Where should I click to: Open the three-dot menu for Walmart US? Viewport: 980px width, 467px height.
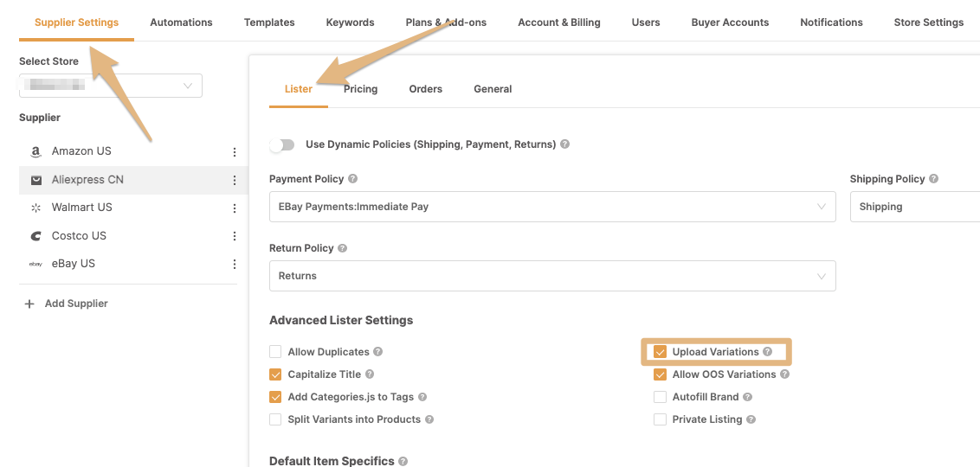click(x=235, y=208)
